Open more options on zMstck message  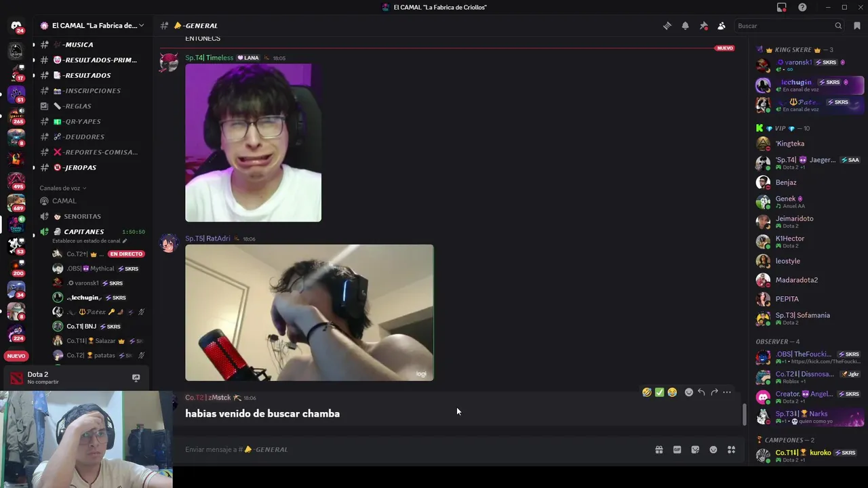pyautogui.click(x=727, y=392)
